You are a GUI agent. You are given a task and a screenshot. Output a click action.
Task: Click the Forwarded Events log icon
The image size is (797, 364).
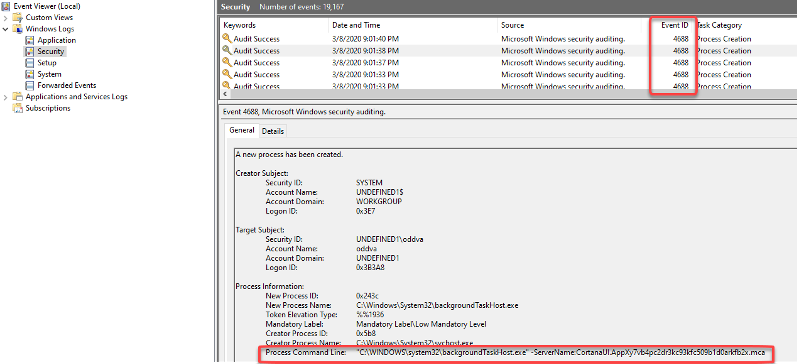(29, 85)
